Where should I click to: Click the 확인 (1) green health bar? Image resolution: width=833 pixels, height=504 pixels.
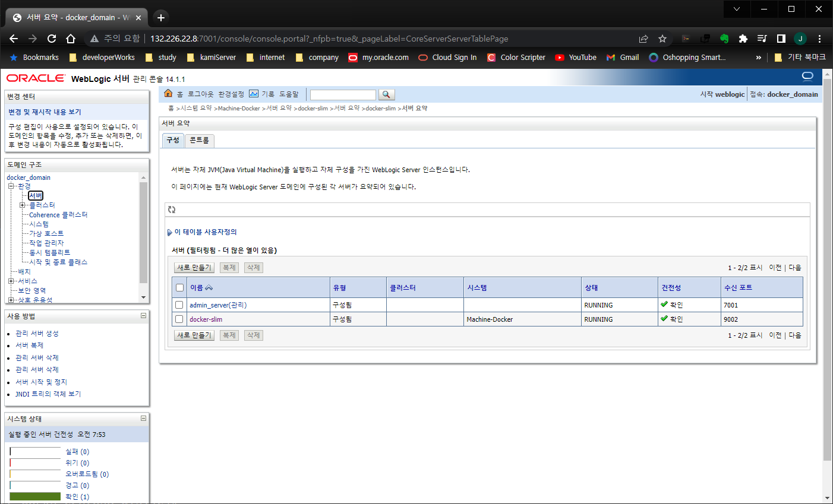pyautogui.click(x=35, y=496)
